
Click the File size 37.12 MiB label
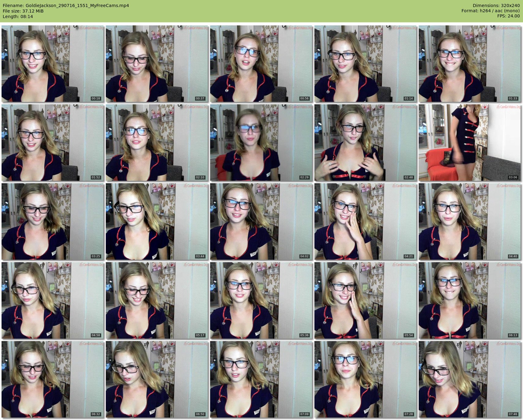point(23,11)
